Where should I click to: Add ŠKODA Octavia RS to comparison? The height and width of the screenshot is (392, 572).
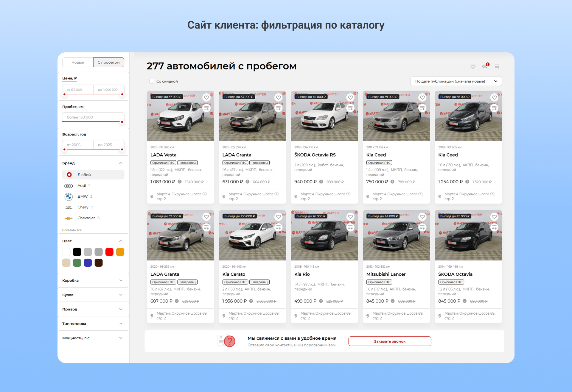pyautogui.click(x=350, y=108)
